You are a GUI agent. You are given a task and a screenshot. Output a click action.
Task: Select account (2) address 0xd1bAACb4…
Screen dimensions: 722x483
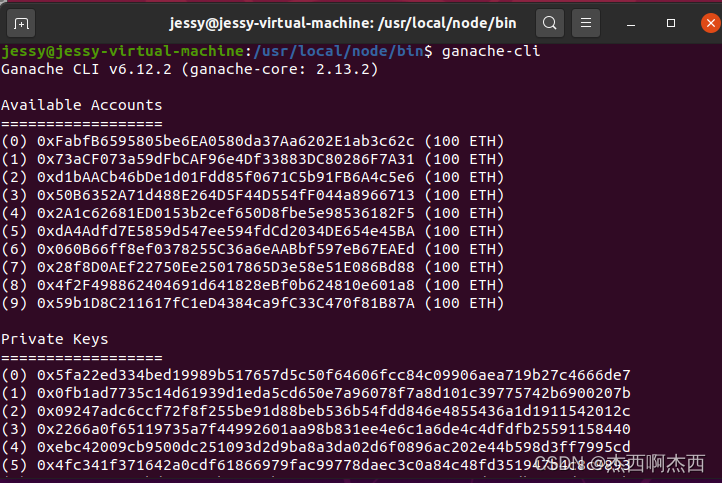(x=226, y=177)
